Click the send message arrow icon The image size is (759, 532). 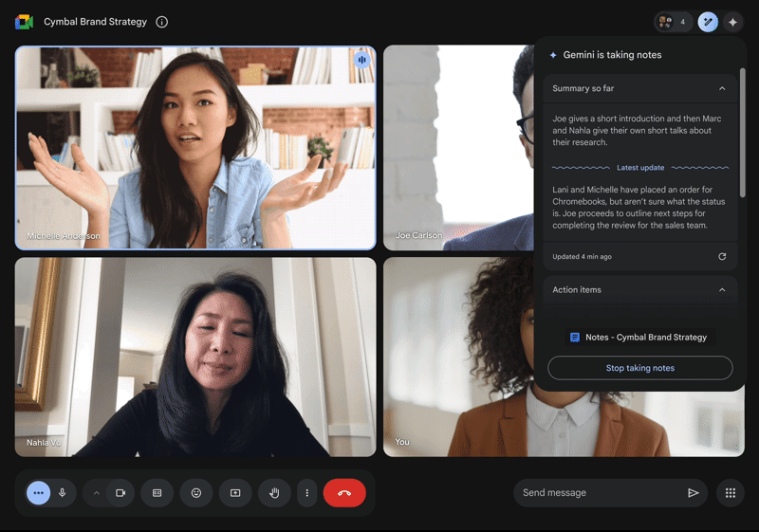click(x=694, y=493)
